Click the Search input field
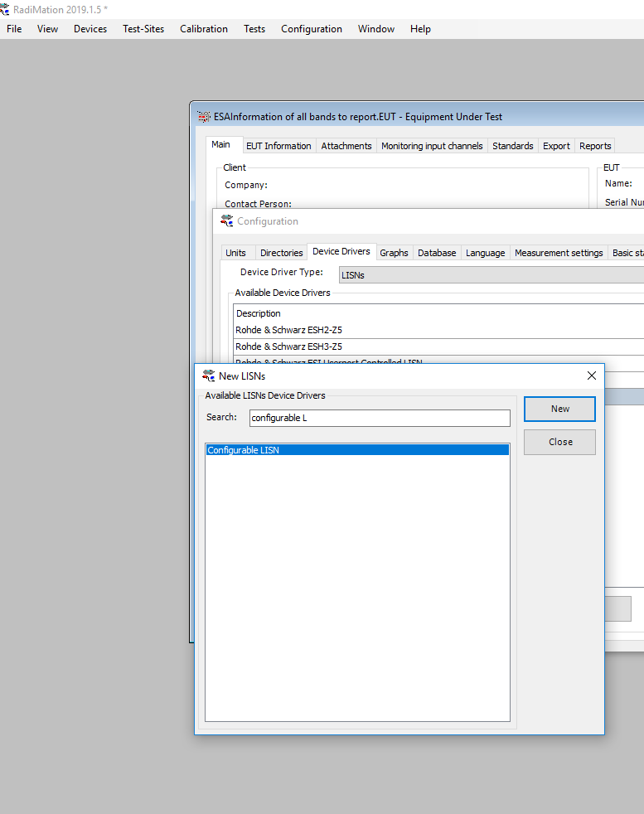 coord(380,418)
